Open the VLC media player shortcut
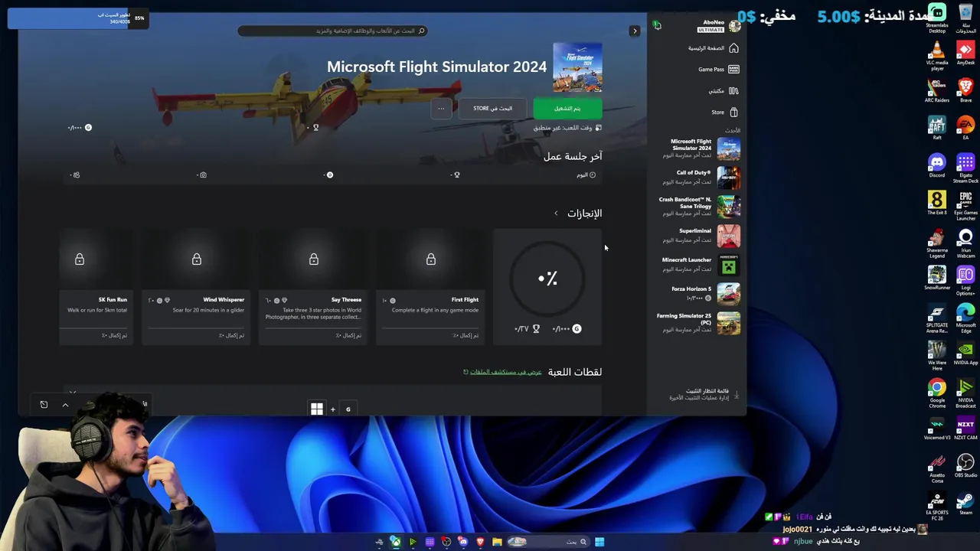 coord(937,57)
